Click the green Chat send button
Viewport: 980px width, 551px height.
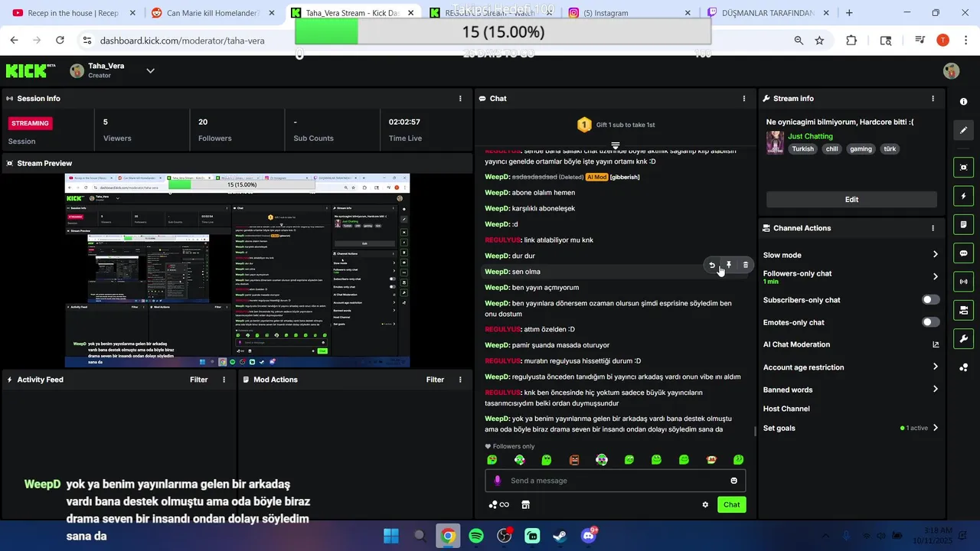[732, 505]
